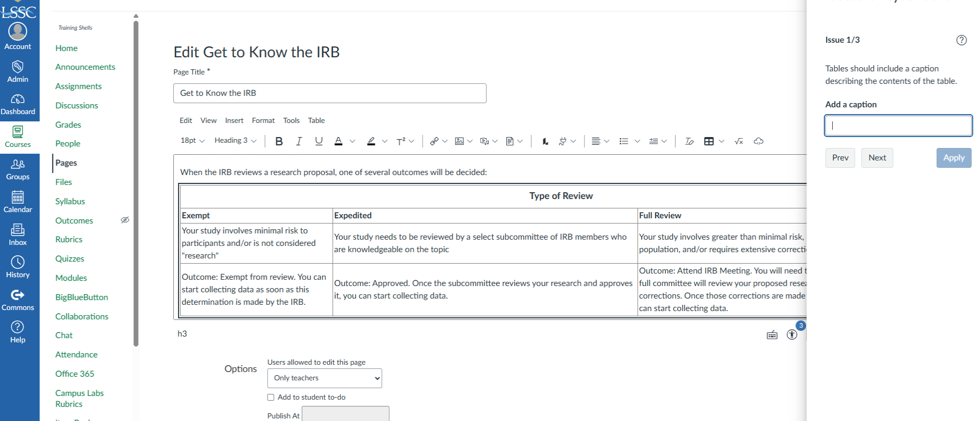Open keyboard shortcuts icon below the editor

tap(772, 335)
